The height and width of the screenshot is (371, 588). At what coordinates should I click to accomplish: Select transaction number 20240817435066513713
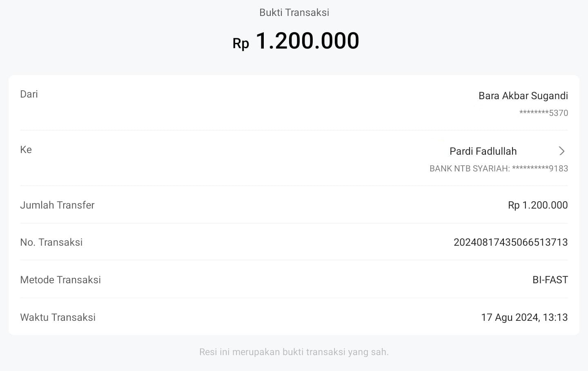(x=510, y=242)
